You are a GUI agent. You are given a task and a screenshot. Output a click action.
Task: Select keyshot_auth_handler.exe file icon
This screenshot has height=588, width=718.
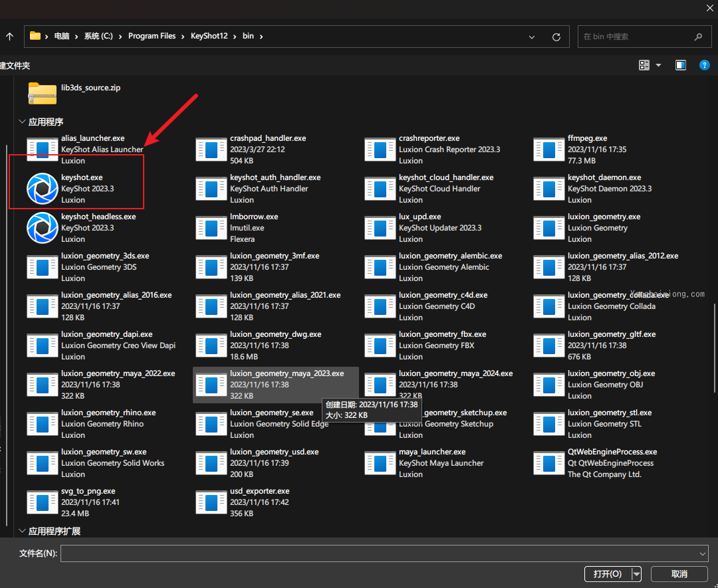tap(211, 189)
